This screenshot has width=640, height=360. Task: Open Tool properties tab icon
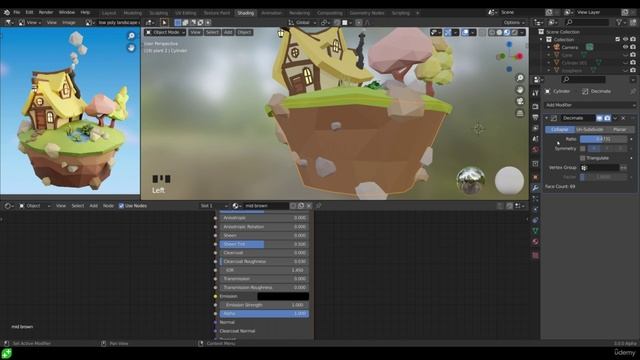pyautogui.click(x=535, y=93)
